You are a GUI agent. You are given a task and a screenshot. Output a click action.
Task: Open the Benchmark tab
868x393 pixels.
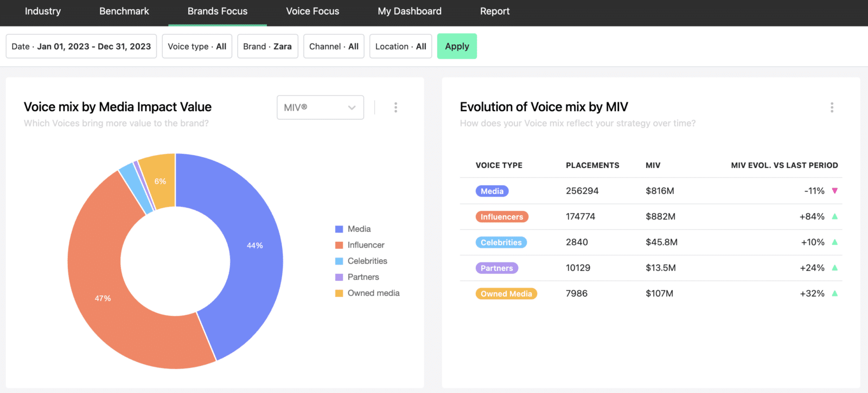point(124,11)
